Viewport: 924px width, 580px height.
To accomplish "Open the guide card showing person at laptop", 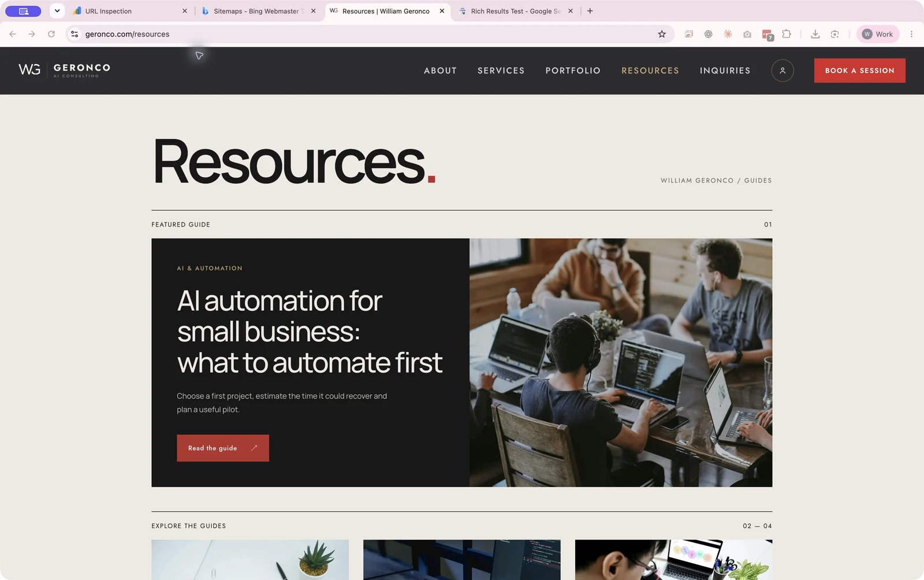I will (673, 560).
